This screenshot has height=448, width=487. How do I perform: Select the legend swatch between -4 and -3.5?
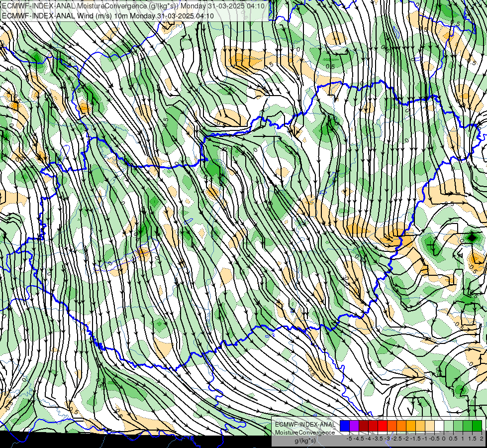(x=373, y=426)
